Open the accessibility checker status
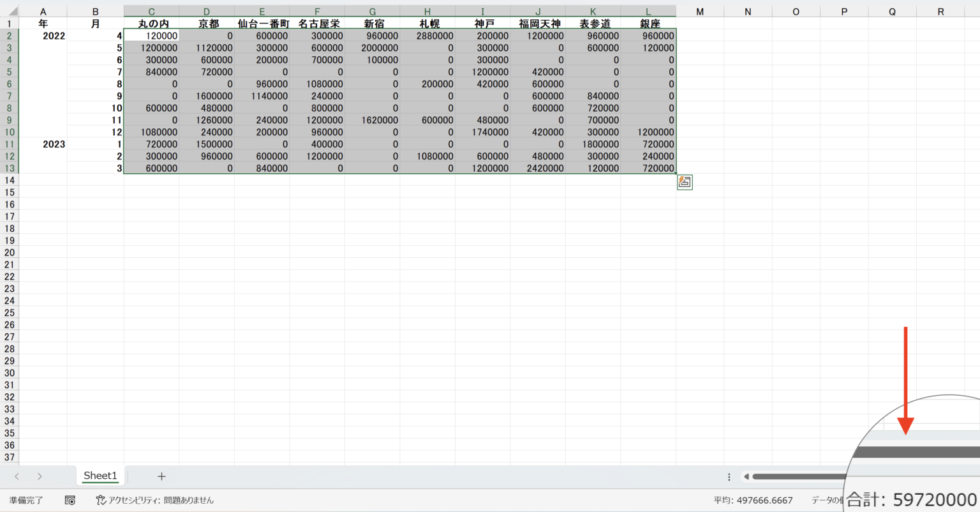 point(155,501)
